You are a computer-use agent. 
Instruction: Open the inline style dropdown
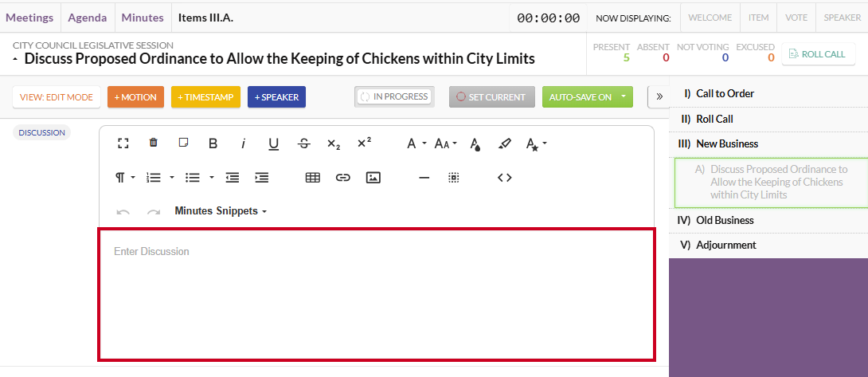tap(536, 145)
